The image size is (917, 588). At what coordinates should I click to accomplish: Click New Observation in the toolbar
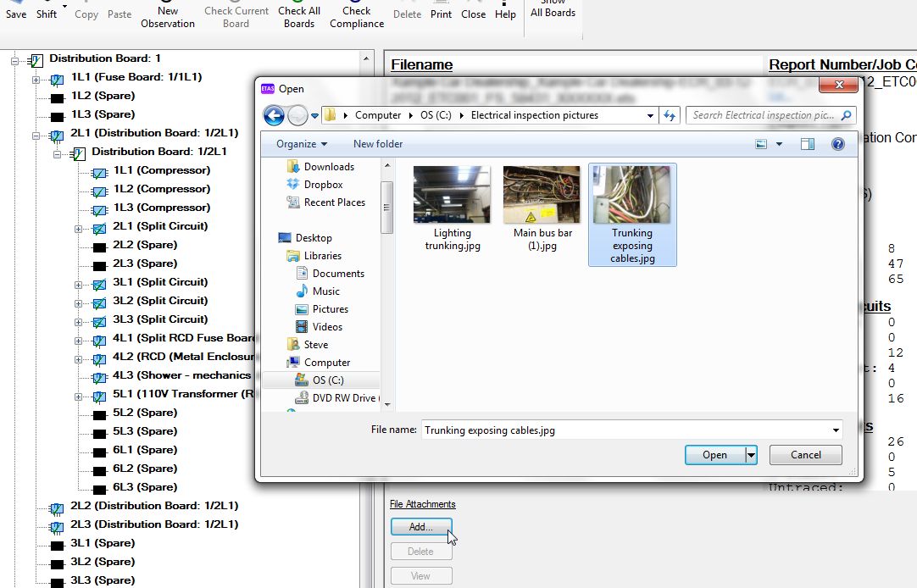[168, 17]
